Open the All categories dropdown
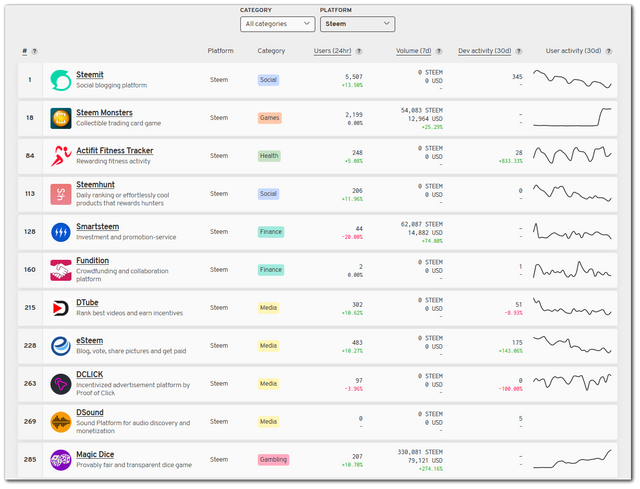640x489 pixels. [278, 24]
